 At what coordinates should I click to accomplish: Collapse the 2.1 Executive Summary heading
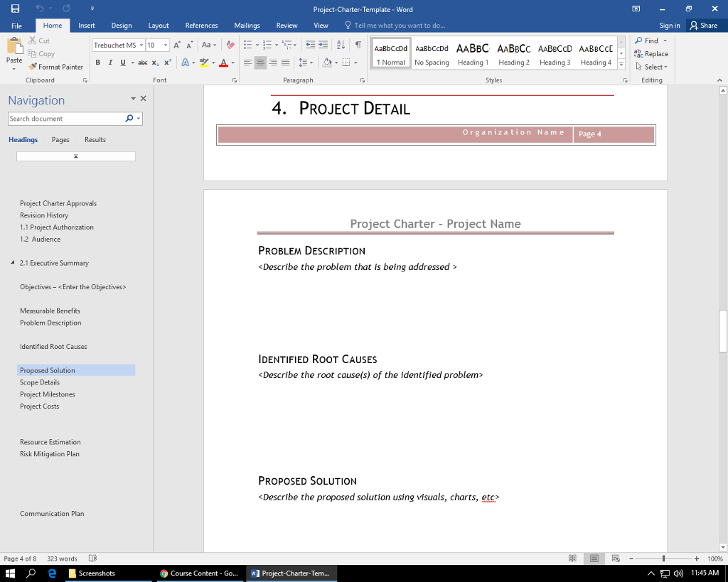(x=13, y=263)
